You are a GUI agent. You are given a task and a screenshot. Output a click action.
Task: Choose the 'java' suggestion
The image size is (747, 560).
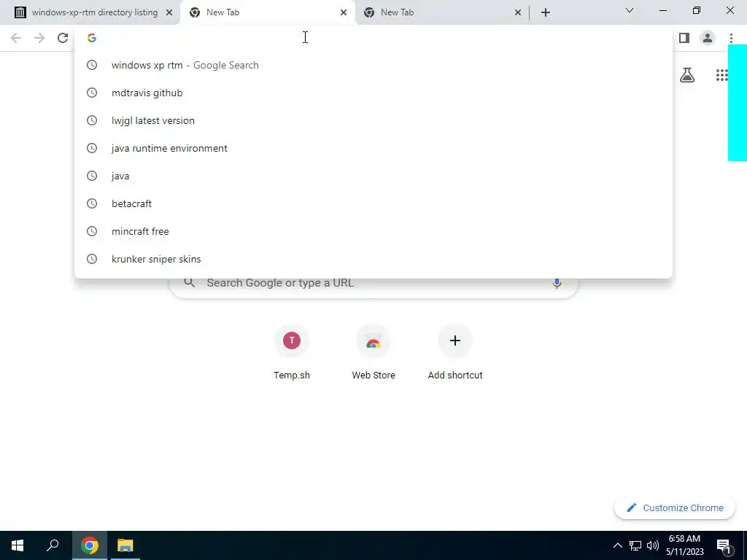[373, 176]
